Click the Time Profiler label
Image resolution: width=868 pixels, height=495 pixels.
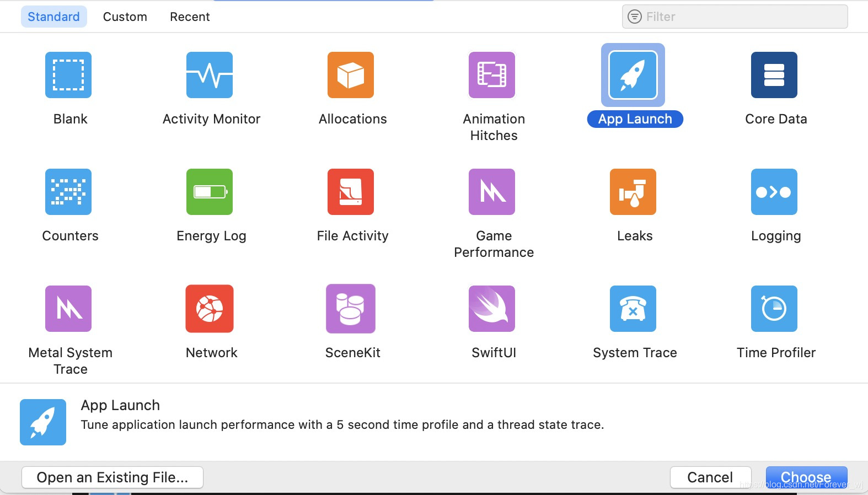point(776,353)
